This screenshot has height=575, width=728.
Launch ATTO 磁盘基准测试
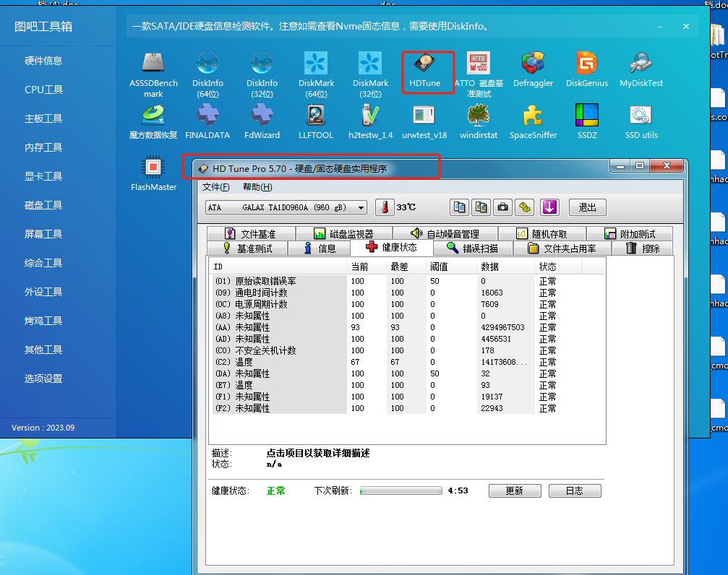pos(479,74)
